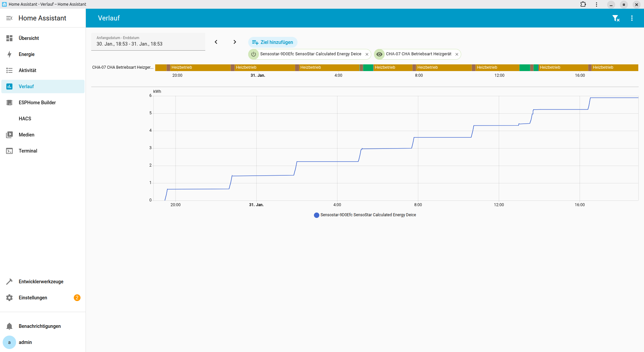Collapse the sidebar with the hamburger menu icon
This screenshot has height=352, width=644.
9,18
